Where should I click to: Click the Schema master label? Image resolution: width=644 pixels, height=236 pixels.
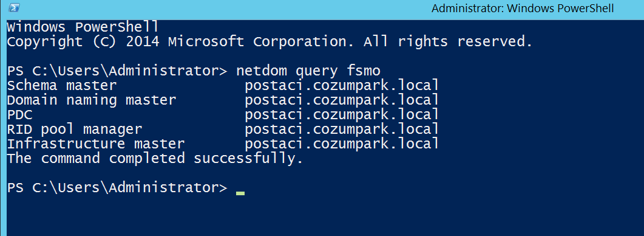pos(61,86)
